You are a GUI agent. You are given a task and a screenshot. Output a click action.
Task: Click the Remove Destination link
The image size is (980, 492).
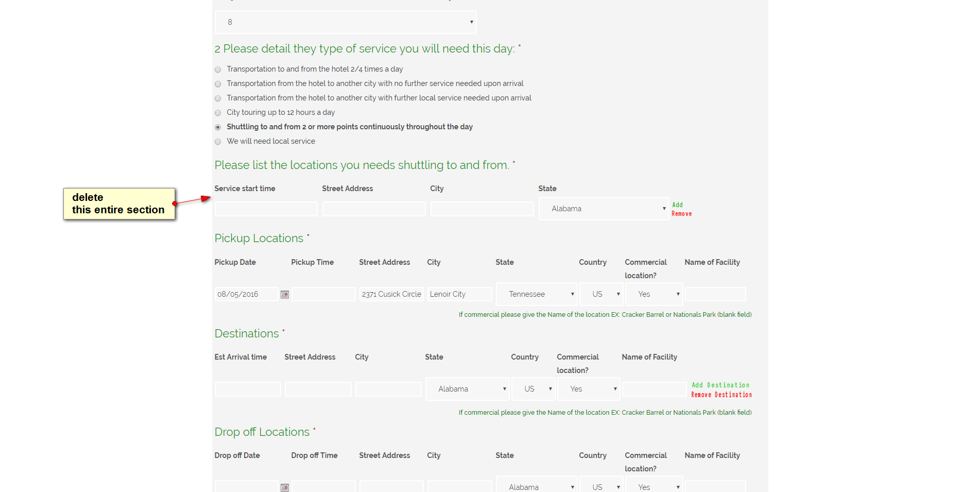[x=721, y=395]
